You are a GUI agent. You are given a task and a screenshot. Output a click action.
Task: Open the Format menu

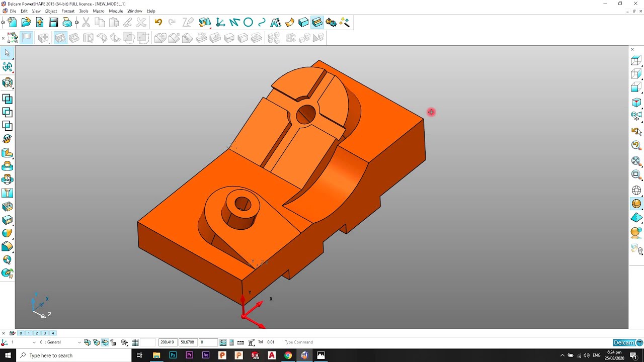pyautogui.click(x=68, y=11)
